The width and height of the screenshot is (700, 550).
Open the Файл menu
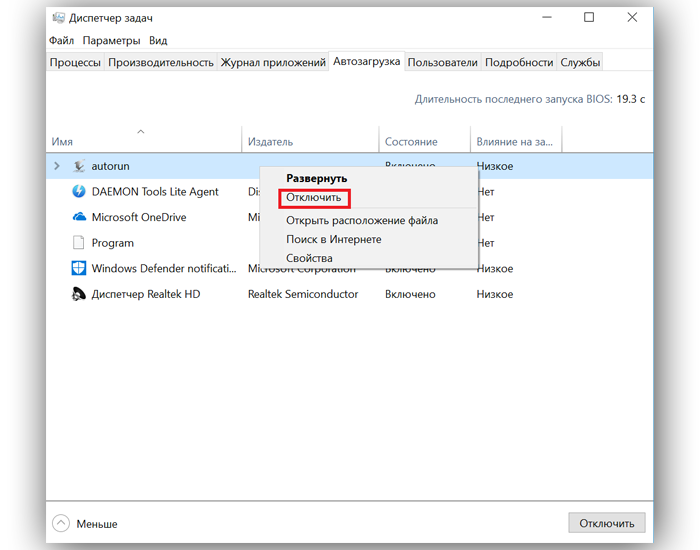click(x=61, y=41)
